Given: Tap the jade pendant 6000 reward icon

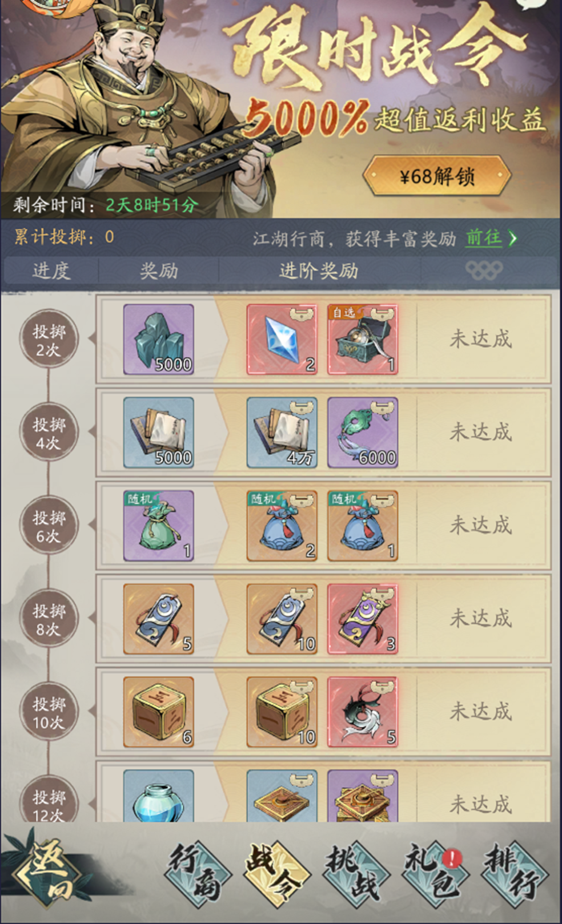Looking at the screenshot, I should pos(363,433).
